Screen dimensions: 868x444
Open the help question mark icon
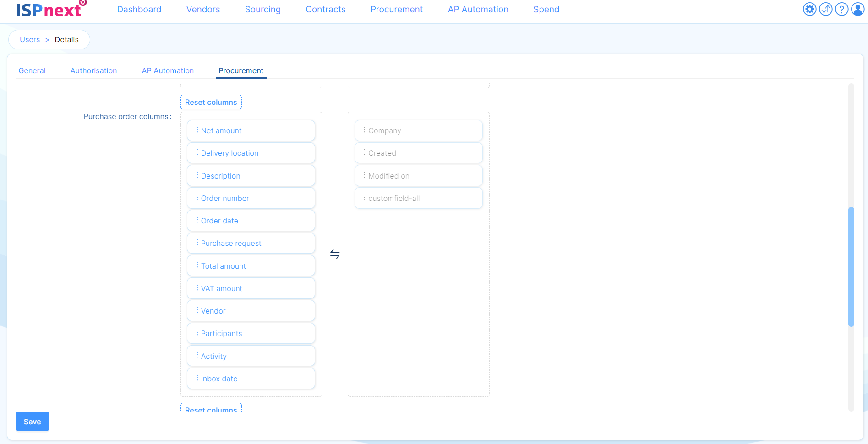pos(841,9)
